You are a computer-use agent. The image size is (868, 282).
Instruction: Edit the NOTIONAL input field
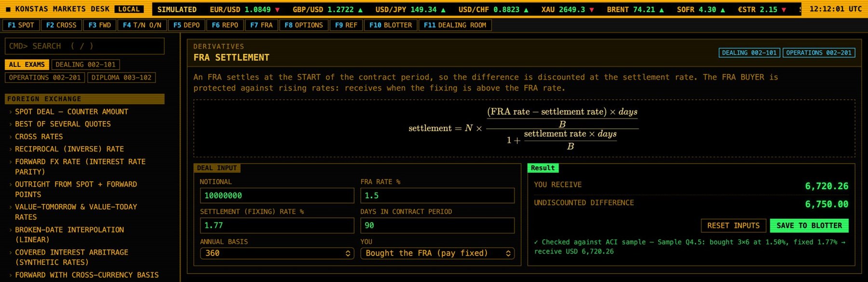(x=277, y=196)
